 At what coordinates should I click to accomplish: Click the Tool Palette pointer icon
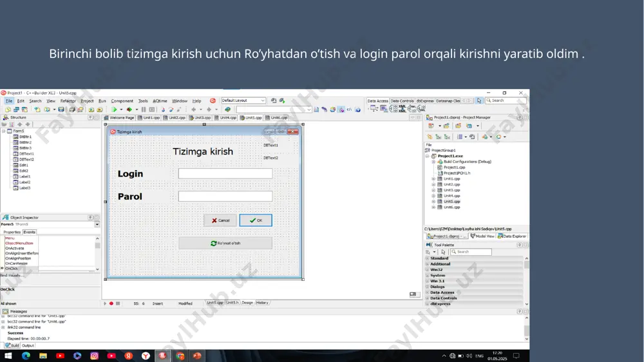pos(443,252)
